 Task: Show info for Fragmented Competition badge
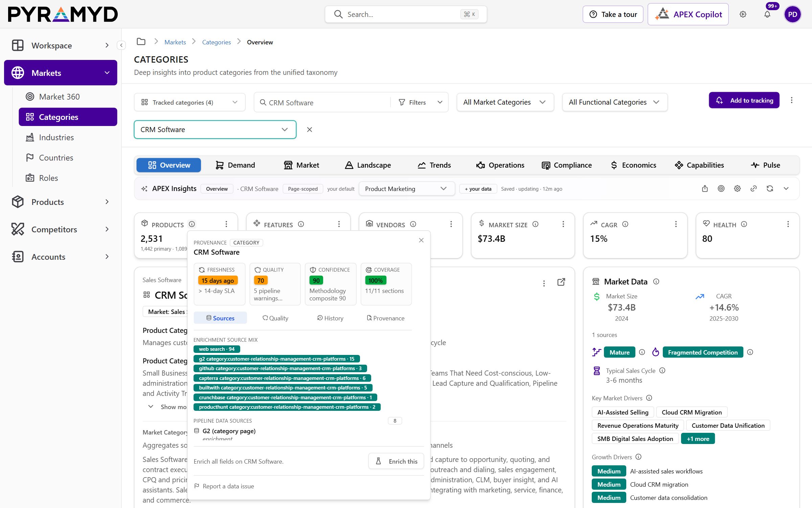[x=750, y=352]
